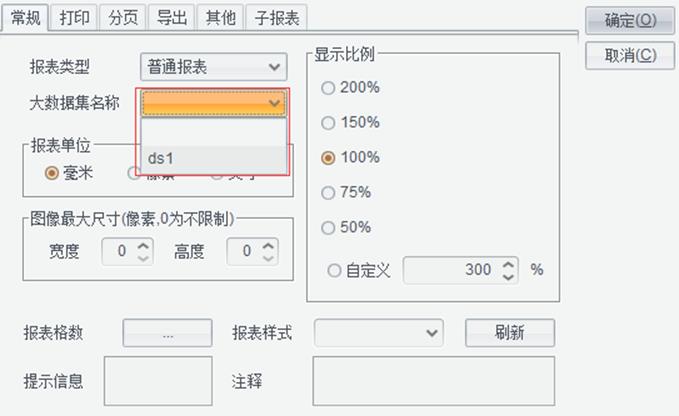Image resolution: width=679 pixels, height=416 pixels.
Task: Click the 刷新 button
Action: click(x=510, y=333)
